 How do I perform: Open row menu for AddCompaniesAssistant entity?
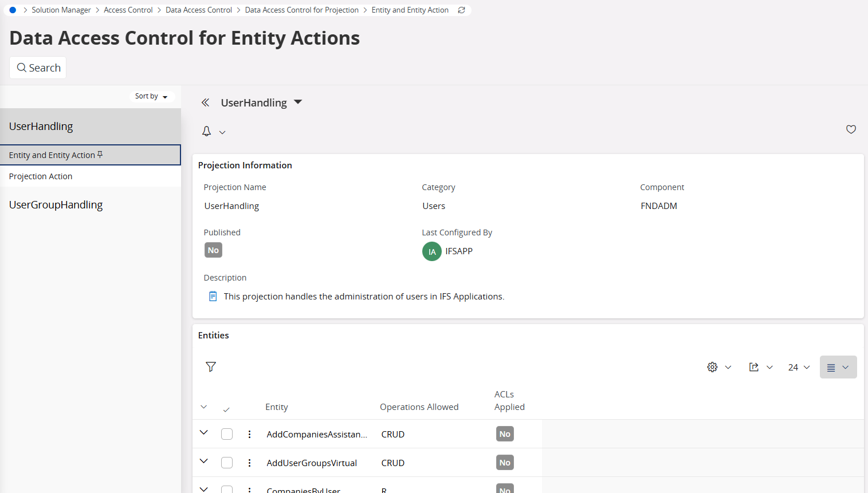[x=249, y=434]
